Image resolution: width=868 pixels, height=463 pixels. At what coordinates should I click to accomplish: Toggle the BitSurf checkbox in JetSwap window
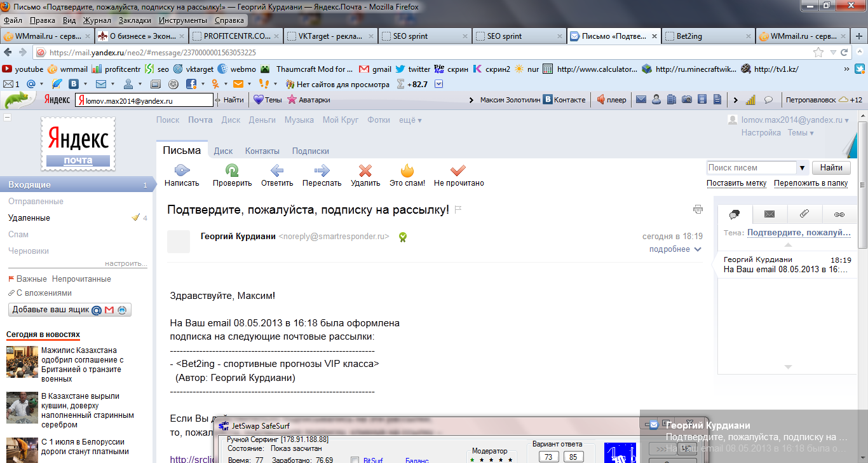(356, 460)
